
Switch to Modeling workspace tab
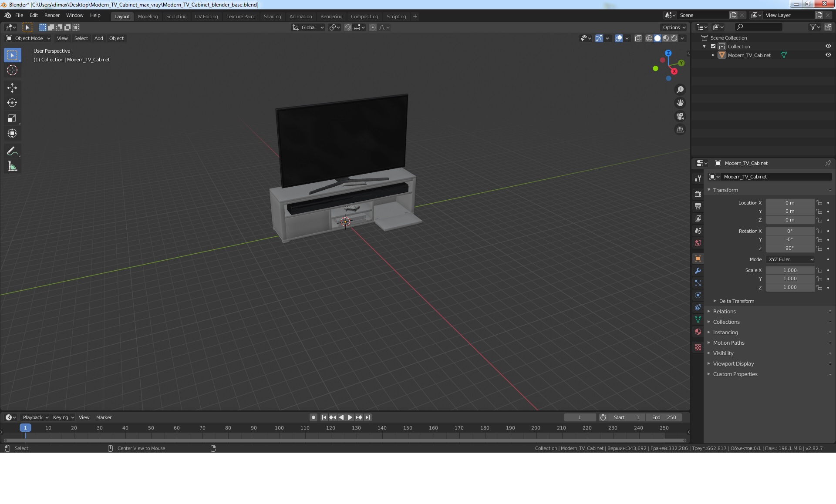click(x=148, y=17)
